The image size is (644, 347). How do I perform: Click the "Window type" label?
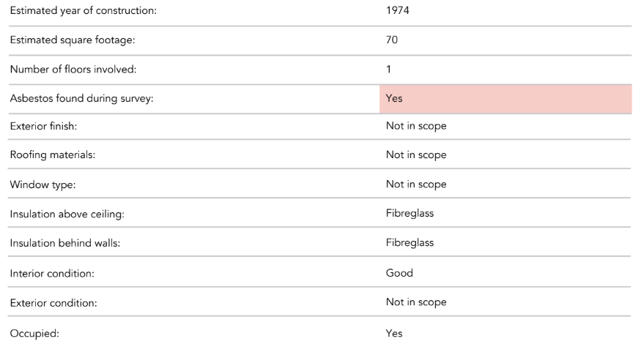pyautogui.click(x=42, y=184)
